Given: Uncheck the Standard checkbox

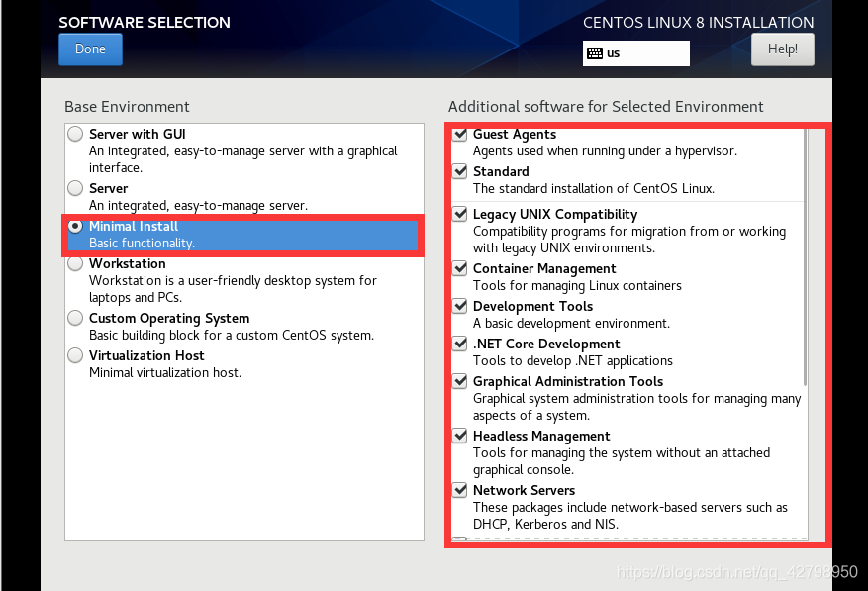Looking at the screenshot, I should [x=460, y=171].
